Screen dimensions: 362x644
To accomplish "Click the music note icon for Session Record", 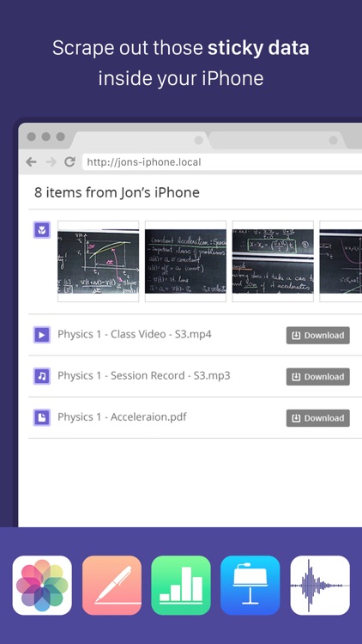I will [x=42, y=376].
